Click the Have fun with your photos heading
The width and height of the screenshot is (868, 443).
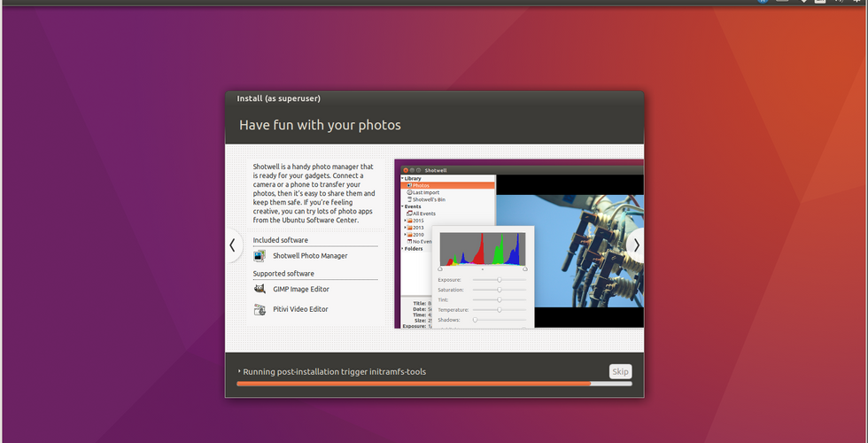[320, 125]
